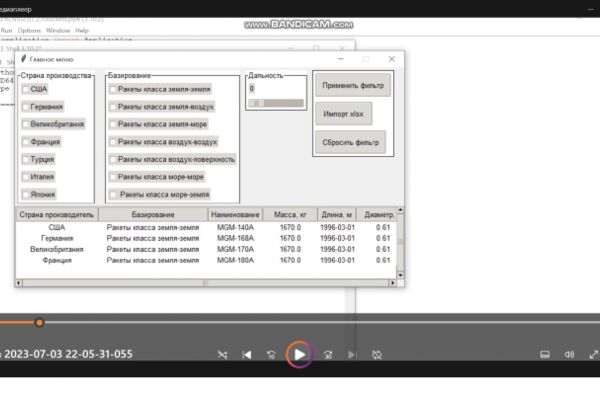Open the Run menu in IDLE window

click(x=7, y=30)
